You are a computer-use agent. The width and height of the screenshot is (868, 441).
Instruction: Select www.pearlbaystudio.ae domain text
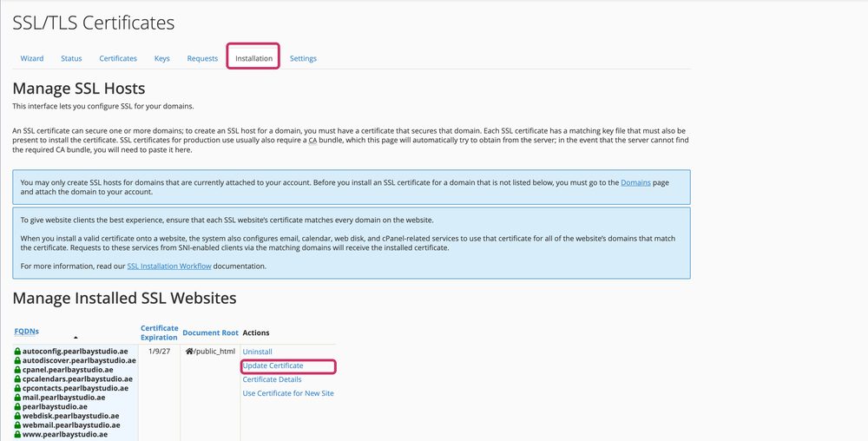[x=65, y=434]
